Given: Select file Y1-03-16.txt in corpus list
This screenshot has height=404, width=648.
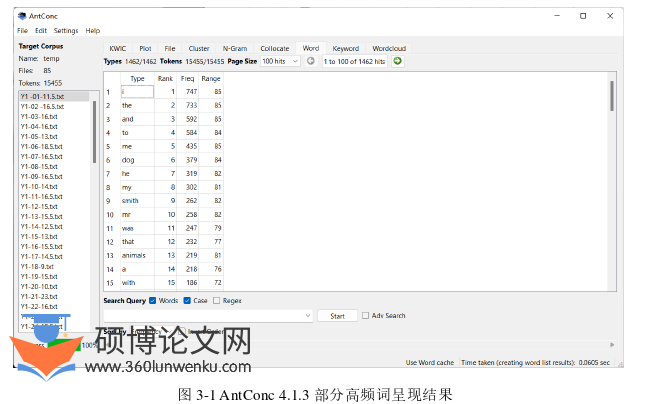Looking at the screenshot, I should tap(39, 116).
